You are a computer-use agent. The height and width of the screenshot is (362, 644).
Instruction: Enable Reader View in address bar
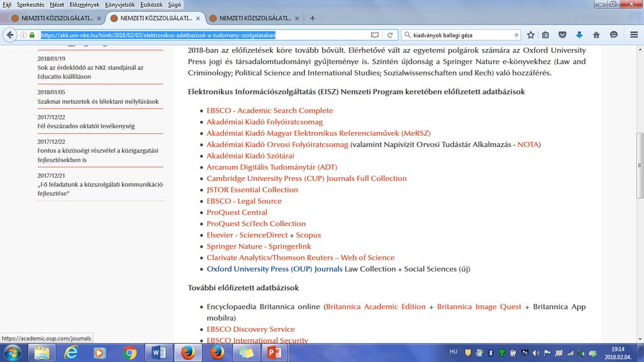375,35
